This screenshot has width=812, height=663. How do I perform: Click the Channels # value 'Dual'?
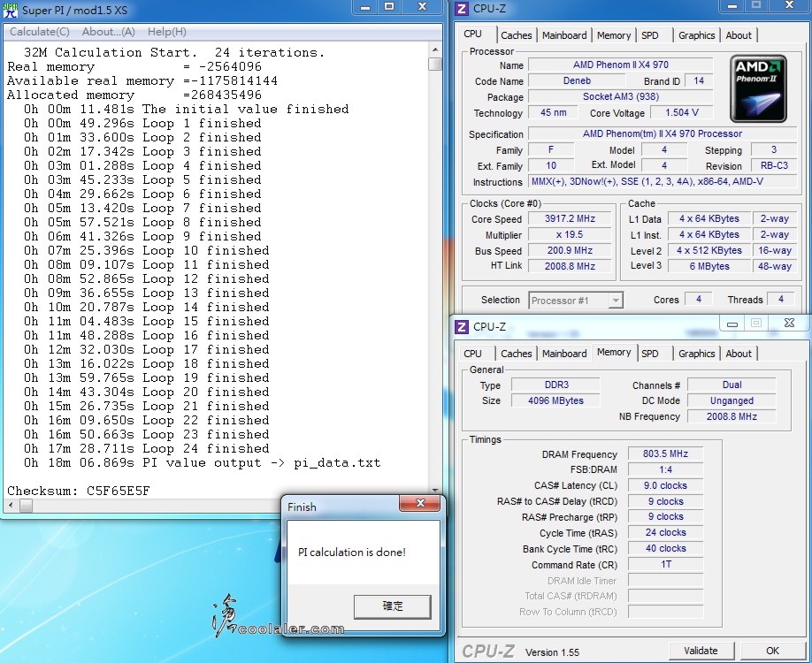732,385
